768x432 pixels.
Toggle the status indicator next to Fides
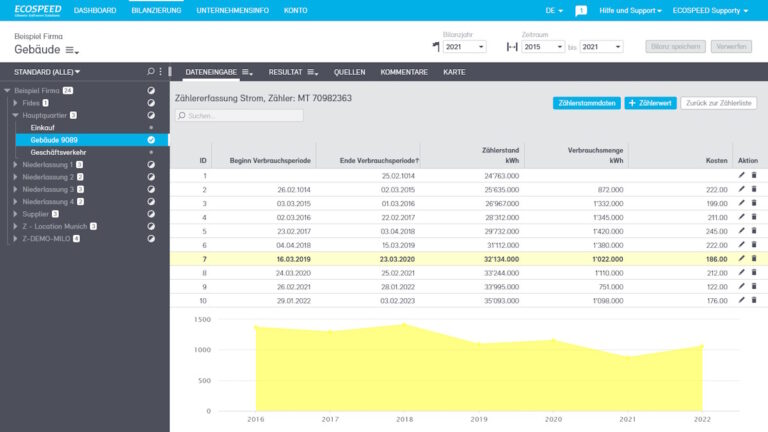point(151,103)
